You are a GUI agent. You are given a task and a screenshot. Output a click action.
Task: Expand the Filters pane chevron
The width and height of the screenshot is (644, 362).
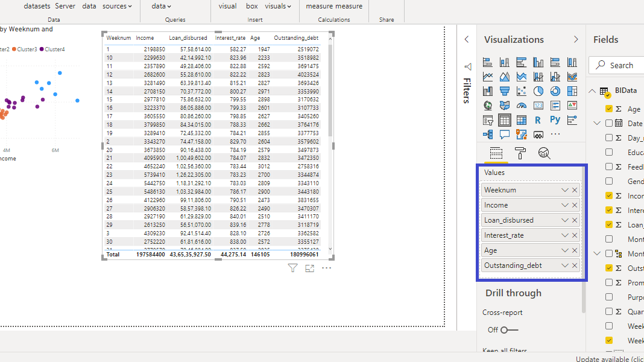(x=466, y=39)
